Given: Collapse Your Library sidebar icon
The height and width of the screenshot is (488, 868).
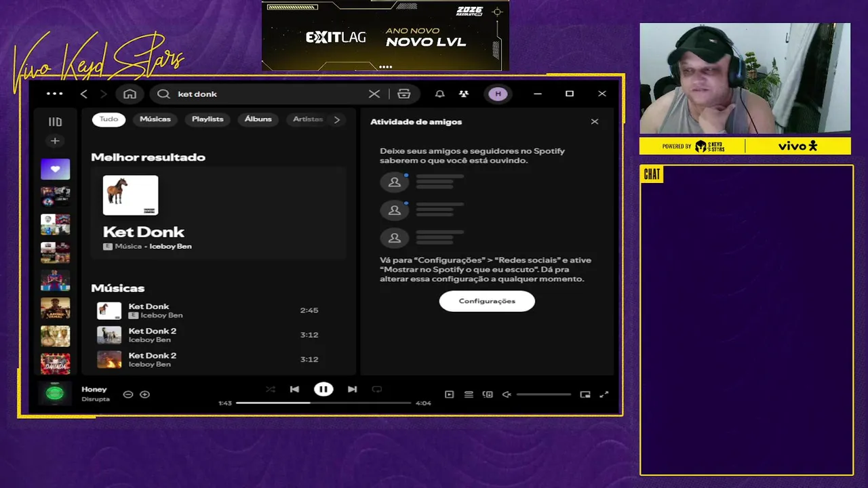Looking at the screenshot, I should coord(55,122).
